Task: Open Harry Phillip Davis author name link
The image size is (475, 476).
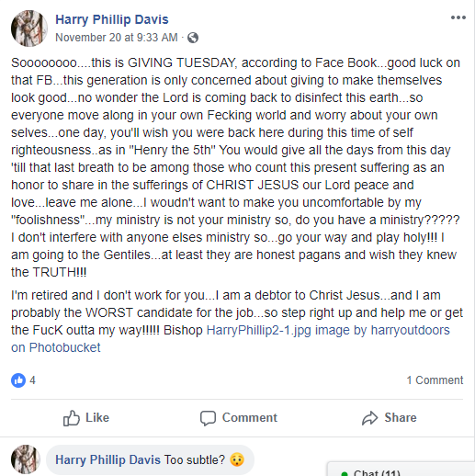Action: (112, 19)
